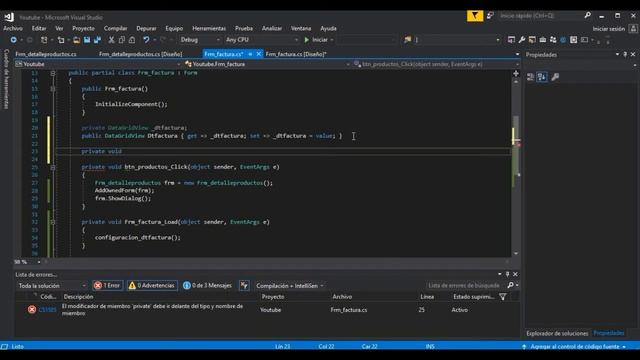Viewport: 640px width, 360px height.
Task: Open the Depurar menu
Action: 146,28
